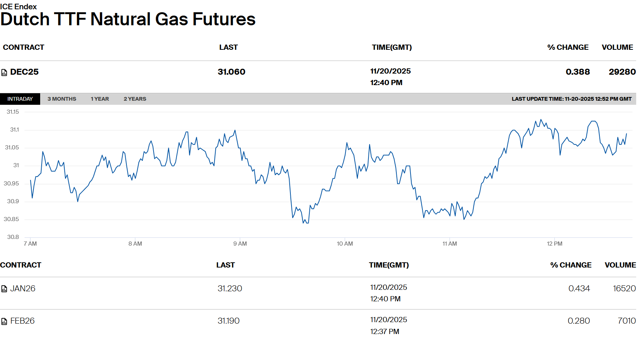Click the top Last column header
This screenshot has width=644, height=337.
click(x=228, y=48)
